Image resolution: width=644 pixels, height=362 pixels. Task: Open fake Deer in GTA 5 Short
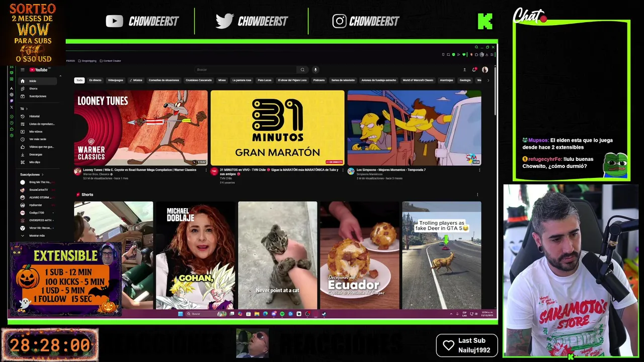coord(442,255)
